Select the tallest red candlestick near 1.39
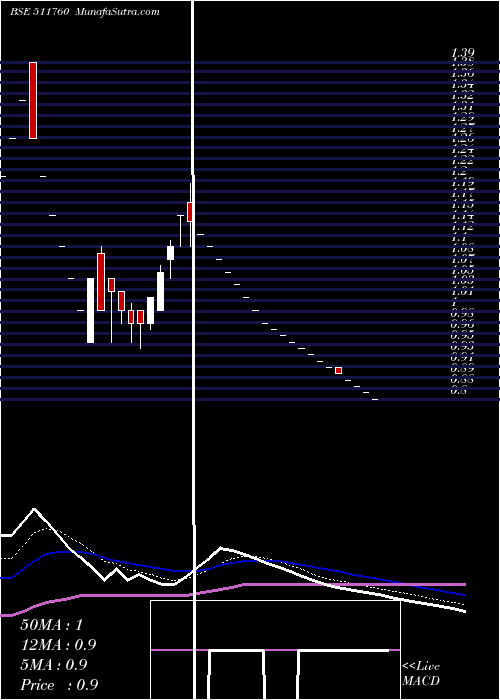 pyautogui.click(x=33, y=100)
